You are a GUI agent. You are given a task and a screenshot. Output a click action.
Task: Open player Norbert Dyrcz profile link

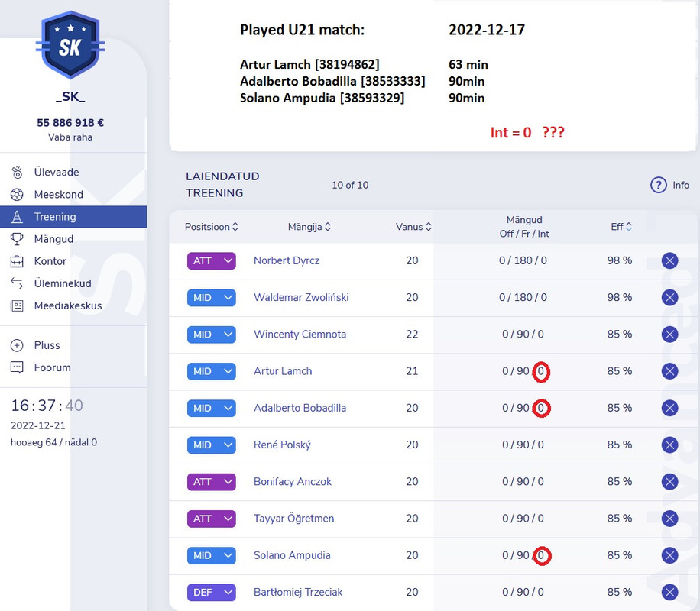point(287,260)
